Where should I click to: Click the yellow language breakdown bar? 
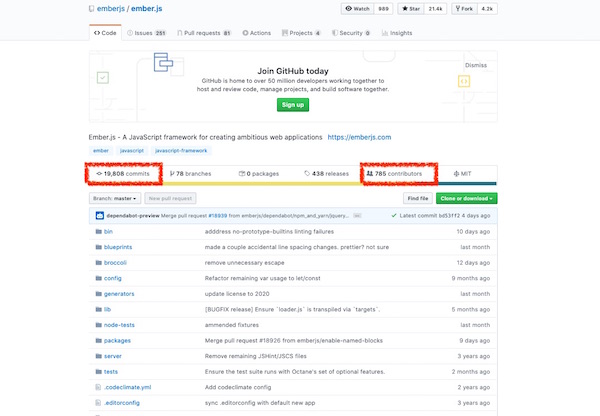click(250, 184)
